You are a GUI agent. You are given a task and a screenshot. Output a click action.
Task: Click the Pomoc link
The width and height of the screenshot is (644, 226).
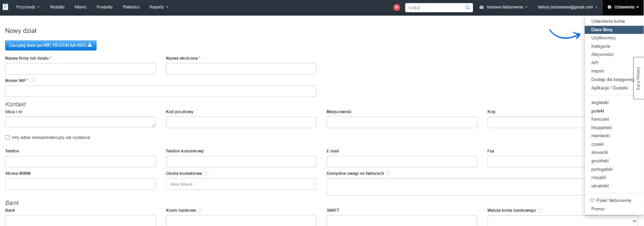[x=598, y=209]
